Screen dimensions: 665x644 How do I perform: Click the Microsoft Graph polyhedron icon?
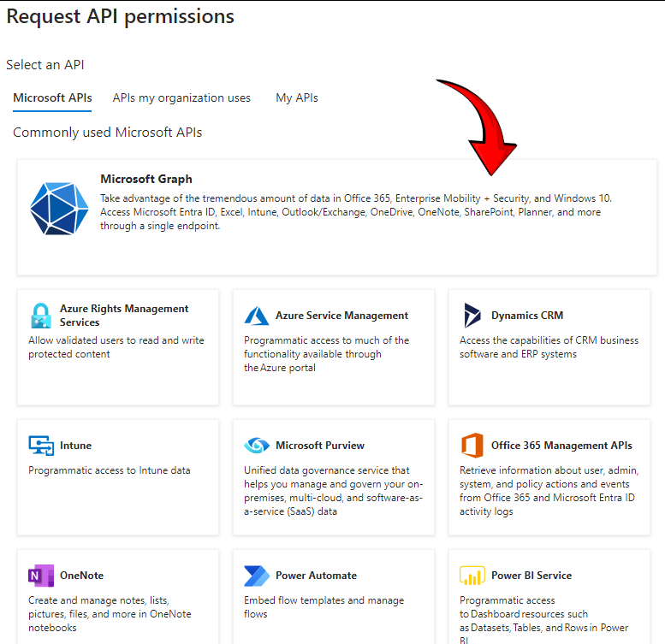[x=59, y=209]
